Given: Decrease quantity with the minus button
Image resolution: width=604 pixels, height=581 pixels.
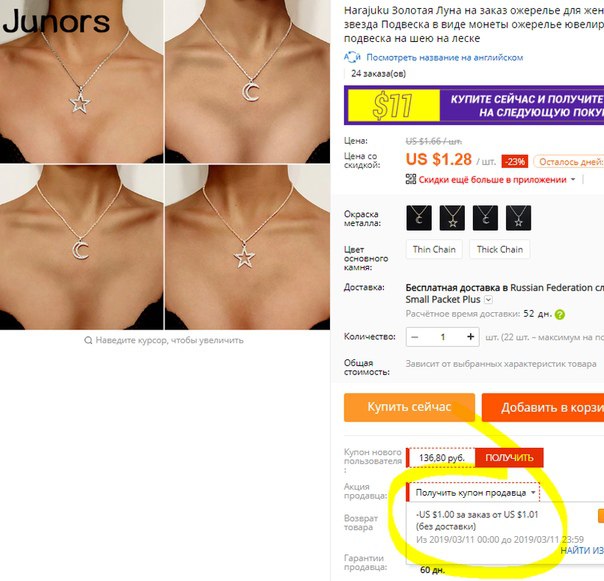Looking at the screenshot, I should coord(415,337).
